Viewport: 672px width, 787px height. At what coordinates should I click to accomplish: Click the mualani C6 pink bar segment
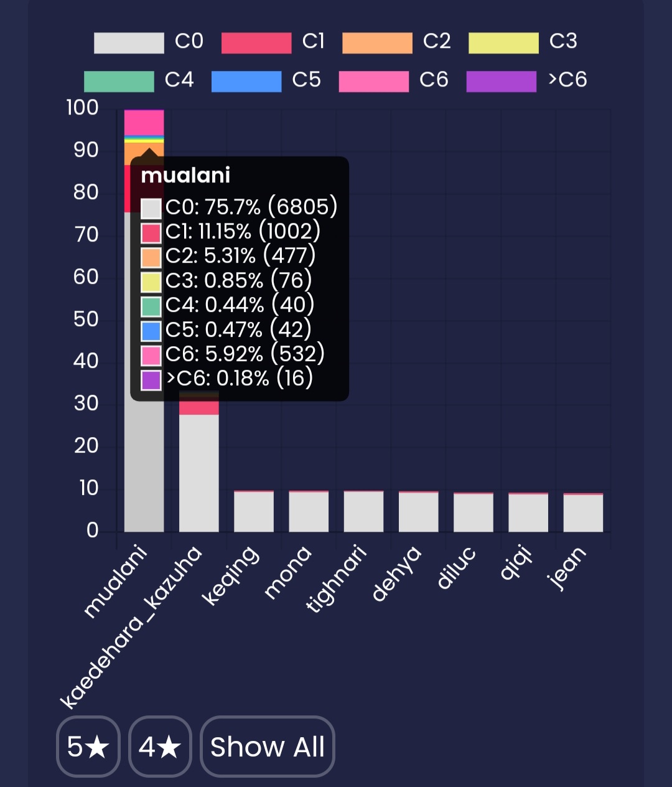click(x=144, y=122)
